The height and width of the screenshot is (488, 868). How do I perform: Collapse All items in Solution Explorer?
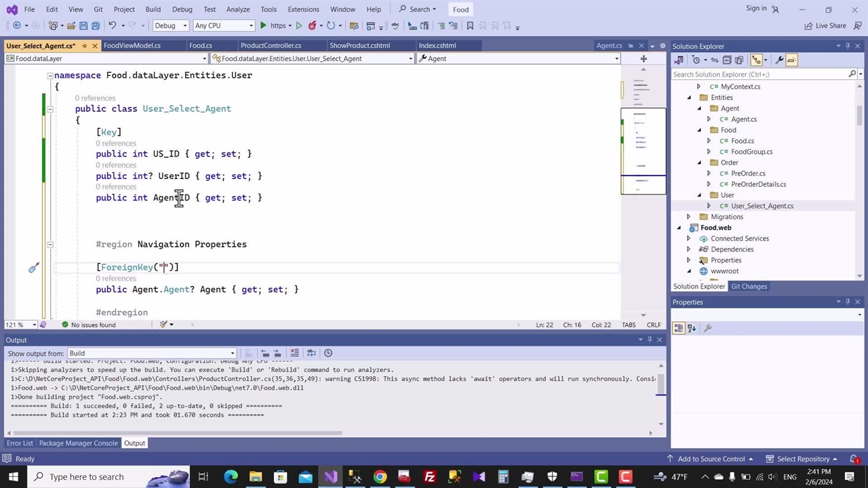point(727,60)
